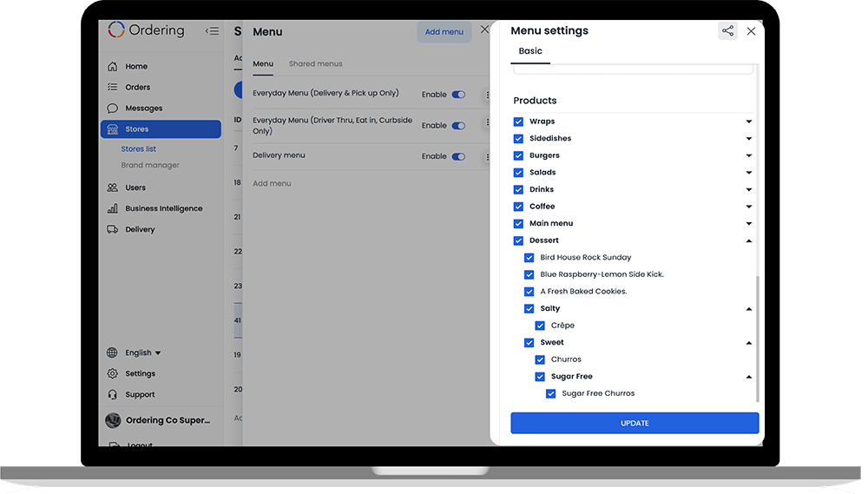Click the share icon in Menu settings
Viewport: 868px width, 494px height.
(727, 31)
